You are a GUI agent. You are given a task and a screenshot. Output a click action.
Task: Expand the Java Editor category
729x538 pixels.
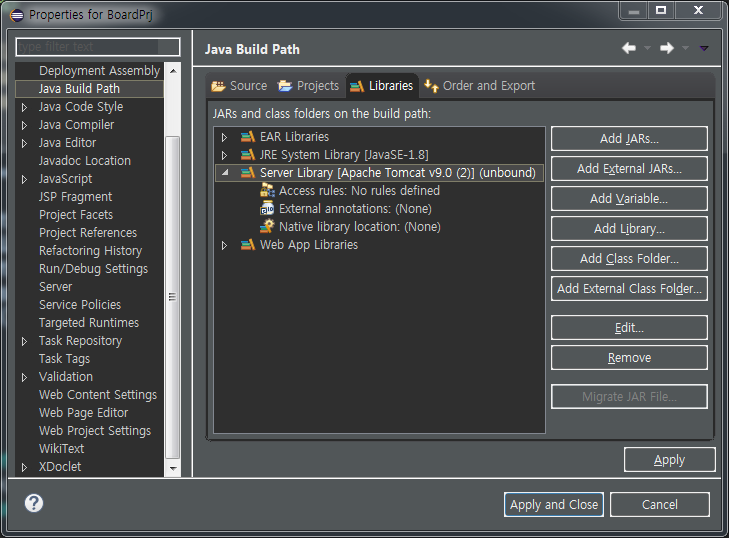[24, 144]
